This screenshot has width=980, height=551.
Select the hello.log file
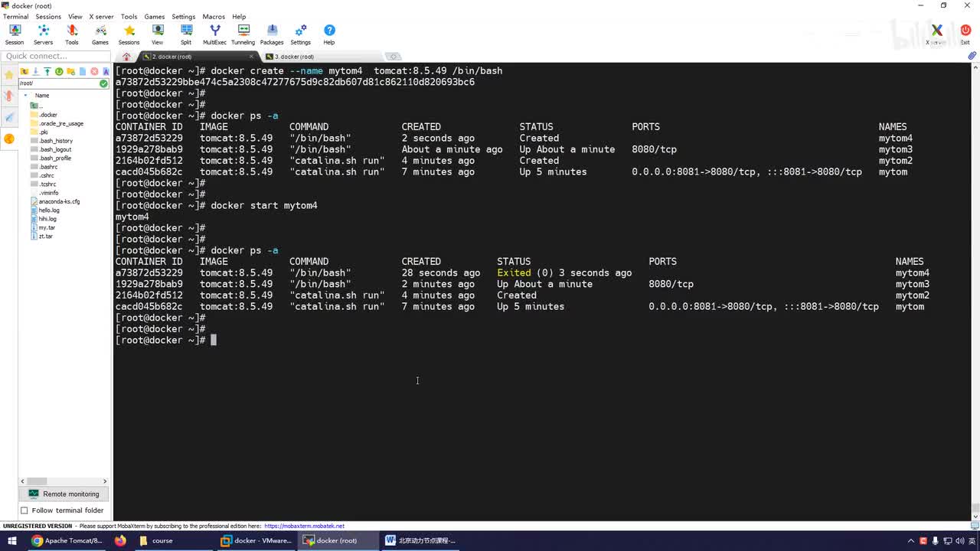pos(45,210)
